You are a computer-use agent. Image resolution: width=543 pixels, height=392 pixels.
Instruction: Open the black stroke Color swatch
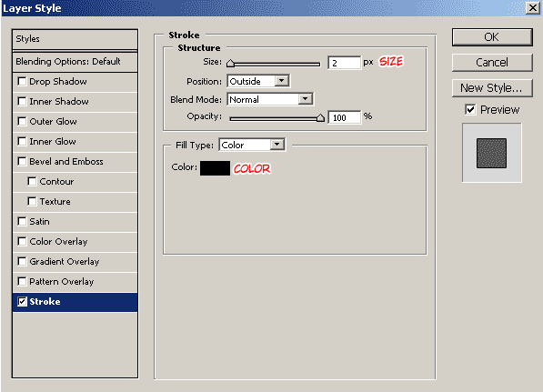click(215, 168)
